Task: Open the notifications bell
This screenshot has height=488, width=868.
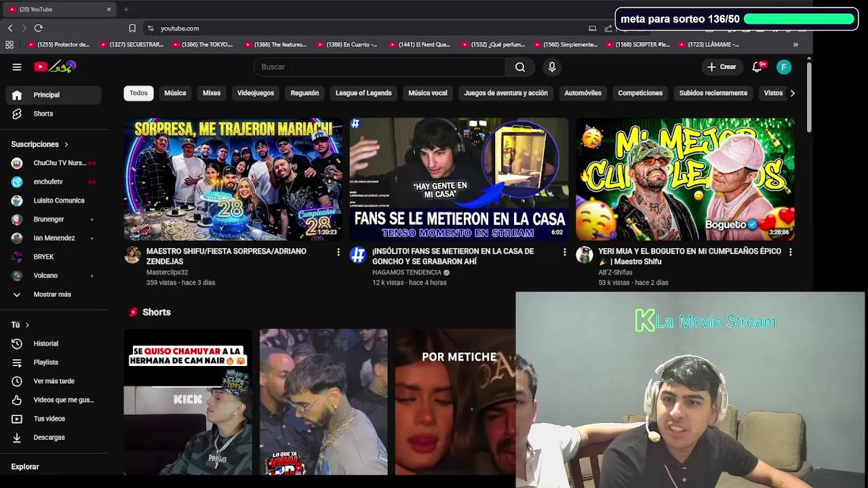Action: coord(757,67)
